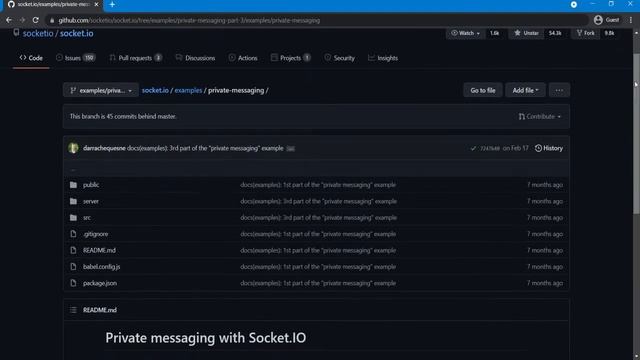Reload the page with refresh icon

[36, 20]
